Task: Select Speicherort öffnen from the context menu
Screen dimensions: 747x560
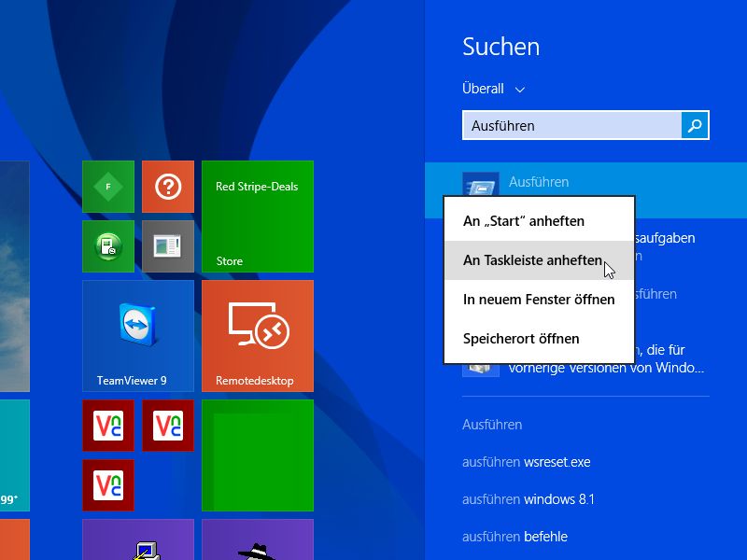Action: 539,339
